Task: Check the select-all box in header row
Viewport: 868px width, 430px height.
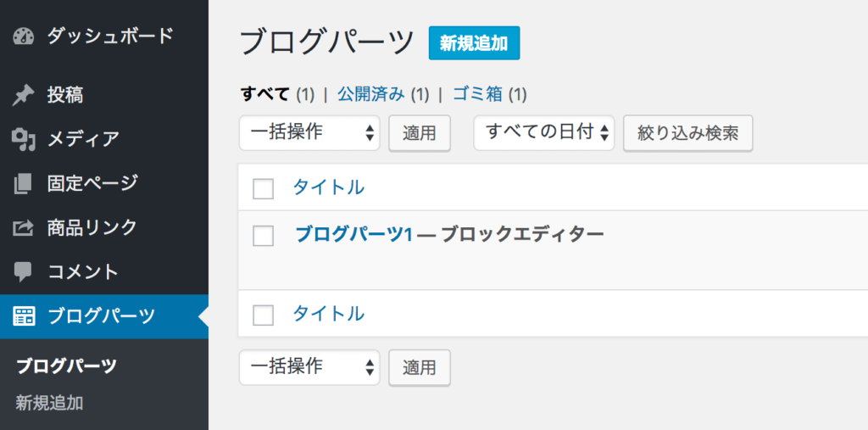Action: 263,188
